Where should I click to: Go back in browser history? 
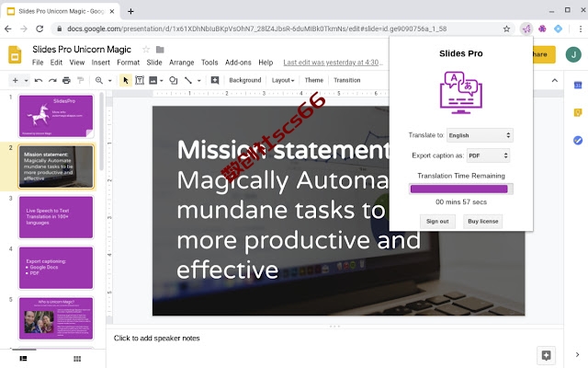(8, 29)
